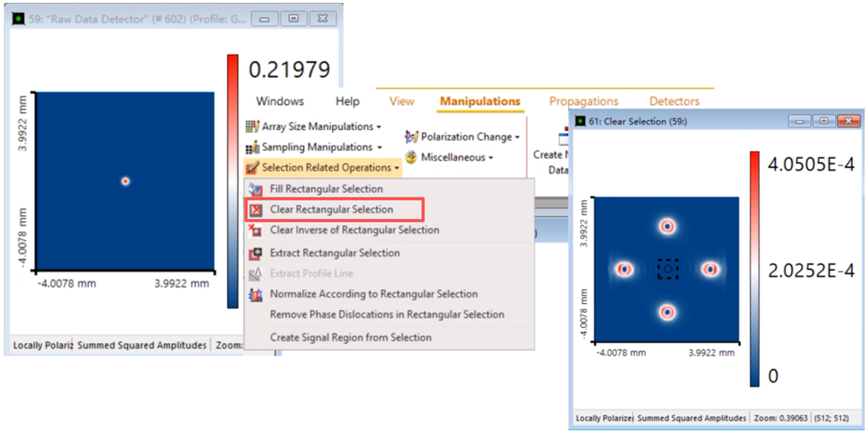This screenshot has width=868, height=433.
Task: Click the Miscellaneous gear icon
Action: 411,157
